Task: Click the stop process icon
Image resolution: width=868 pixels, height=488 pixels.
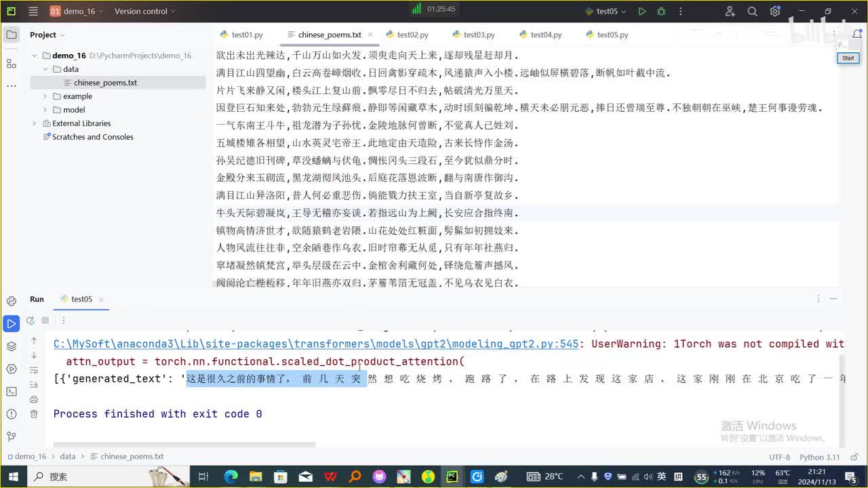Action: pos(45,321)
